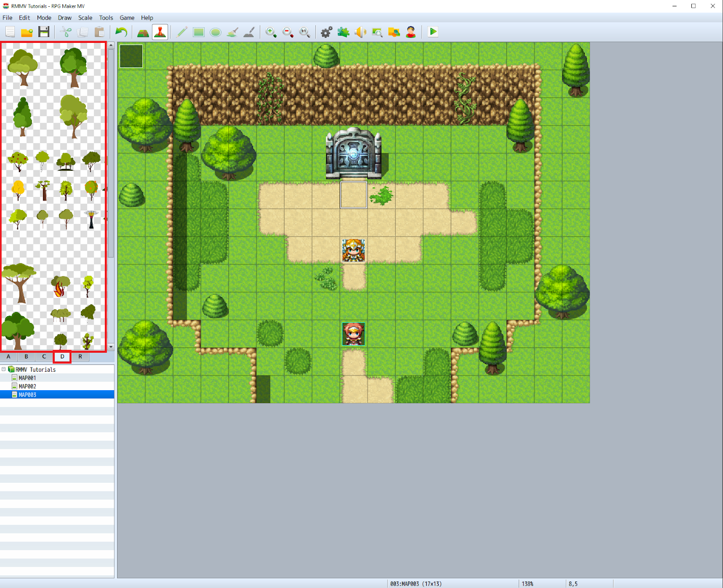Save the project with the floppy icon

pos(44,32)
